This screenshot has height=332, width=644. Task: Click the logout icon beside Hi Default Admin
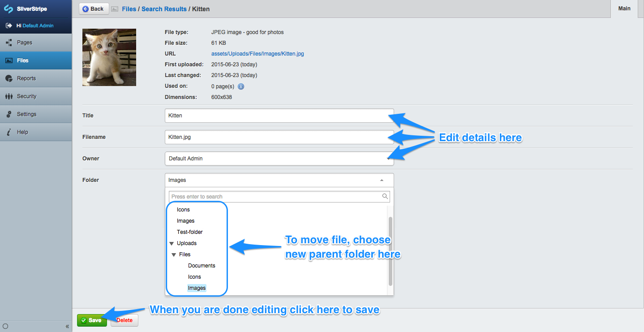[9, 26]
